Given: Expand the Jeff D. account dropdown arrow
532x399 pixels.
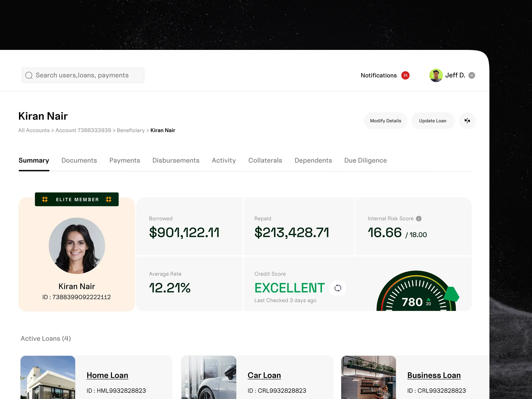Looking at the screenshot, I should point(472,75).
